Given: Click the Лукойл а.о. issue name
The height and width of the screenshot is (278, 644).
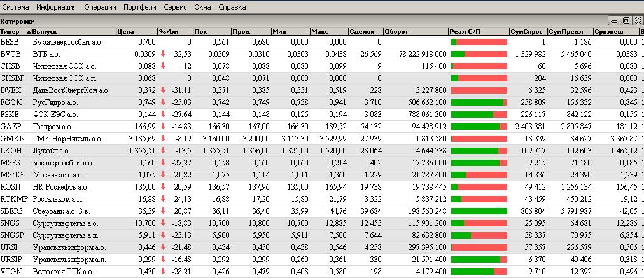Looking at the screenshot, I should [x=52, y=151].
